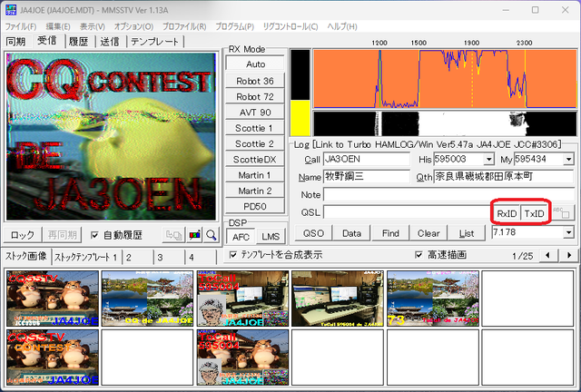The width and height of the screenshot is (581, 392).
Task: Click the Find button
Action: coord(390,233)
